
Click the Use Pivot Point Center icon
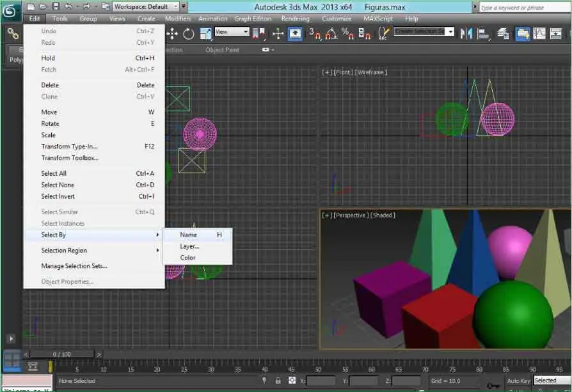[258, 34]
